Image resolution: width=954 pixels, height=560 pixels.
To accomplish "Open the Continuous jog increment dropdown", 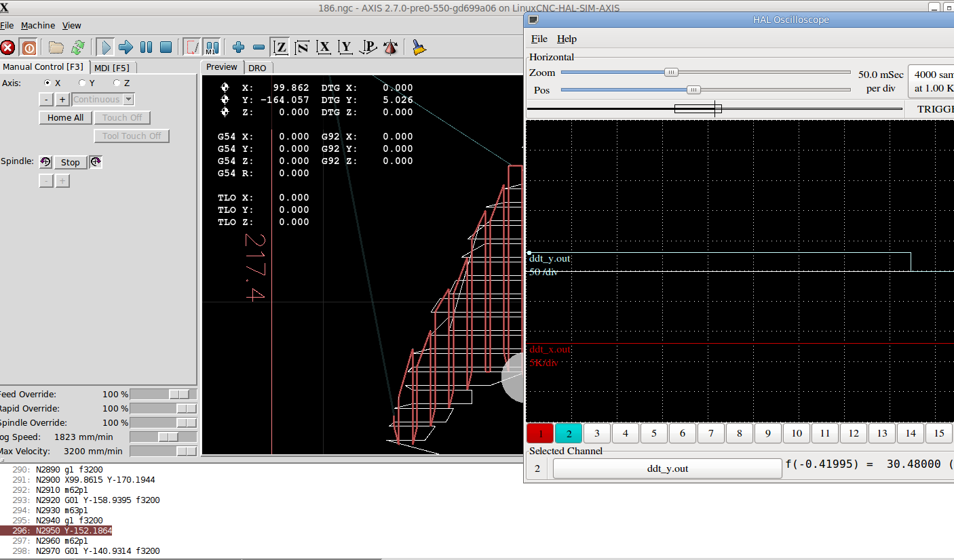I will pyautogui.click(x=129, y=100).
